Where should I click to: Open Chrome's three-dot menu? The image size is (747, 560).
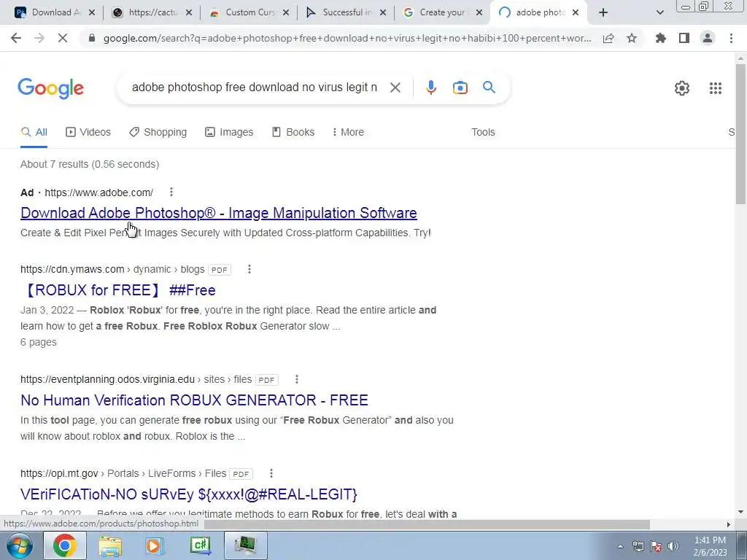pyautogui.click(x=731, y=38)
